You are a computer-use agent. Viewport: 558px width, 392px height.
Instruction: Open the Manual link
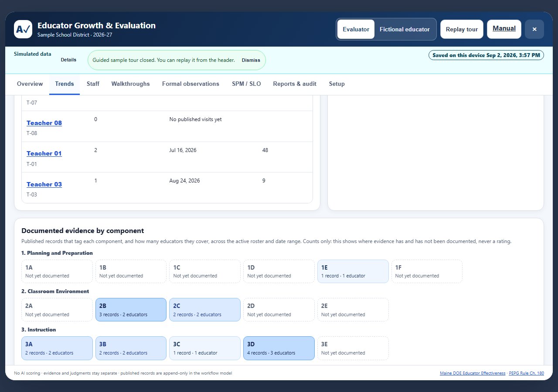tap(504, 29)
